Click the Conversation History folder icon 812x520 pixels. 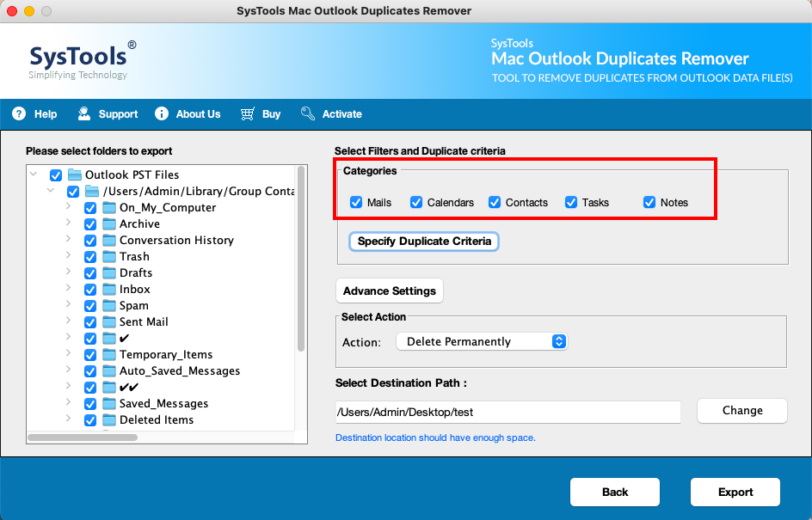[x=109, y=240]
